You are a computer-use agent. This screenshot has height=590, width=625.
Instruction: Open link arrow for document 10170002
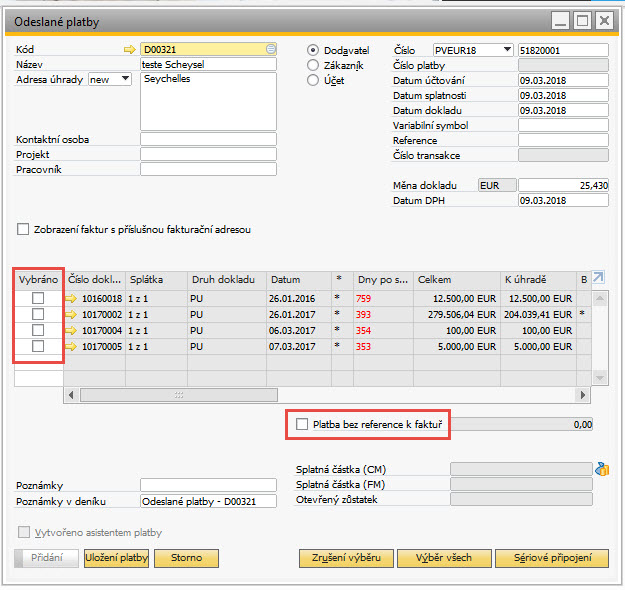click(71, 314)
